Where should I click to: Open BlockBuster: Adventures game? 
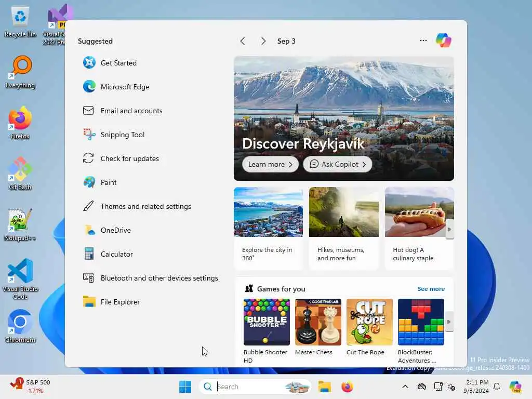click(421, 331)
